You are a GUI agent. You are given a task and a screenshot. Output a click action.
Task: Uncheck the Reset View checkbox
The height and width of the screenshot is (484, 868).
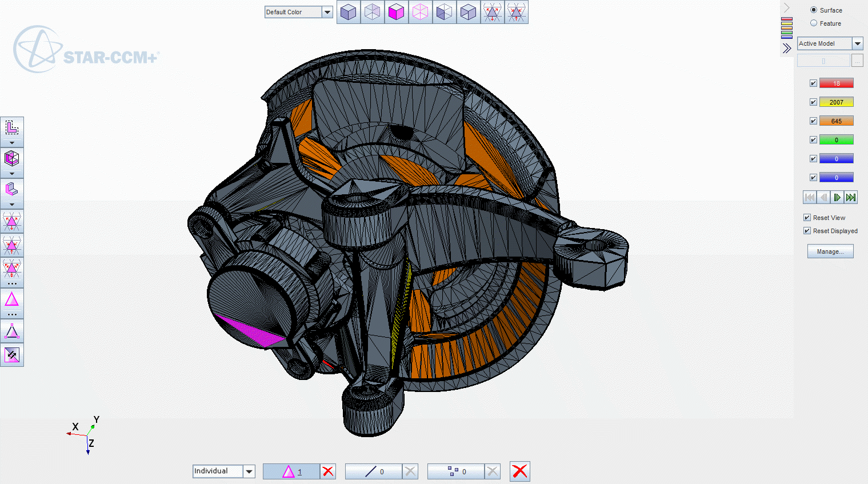click(807, 218)
